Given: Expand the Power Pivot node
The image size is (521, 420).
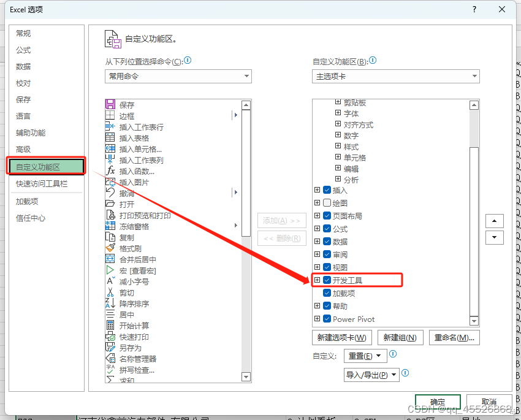Looking at the screenshot, I should tap(318, 319).
